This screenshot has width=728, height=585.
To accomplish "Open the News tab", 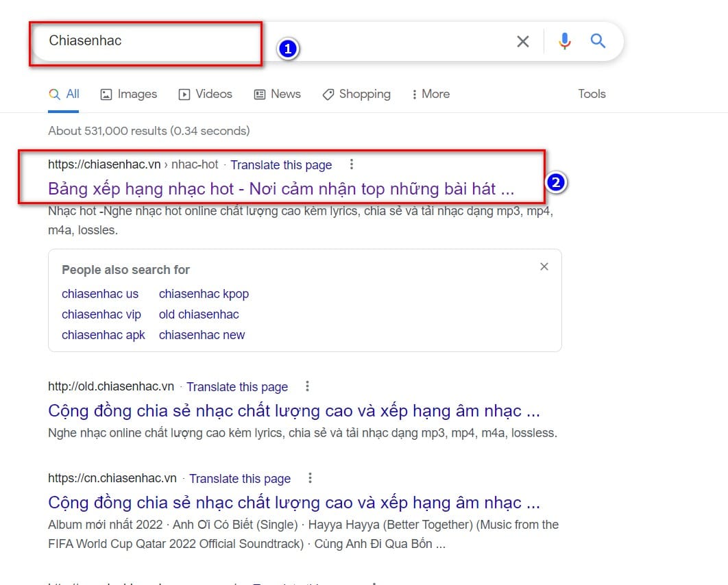I will pyautogui.click(x=277, y=94).
